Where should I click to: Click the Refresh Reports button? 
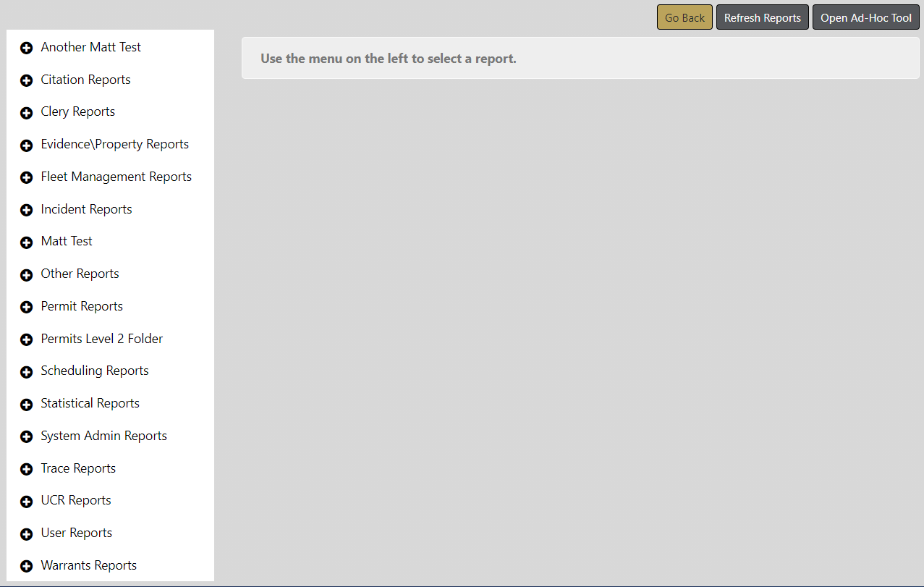[x=762, y=18]
